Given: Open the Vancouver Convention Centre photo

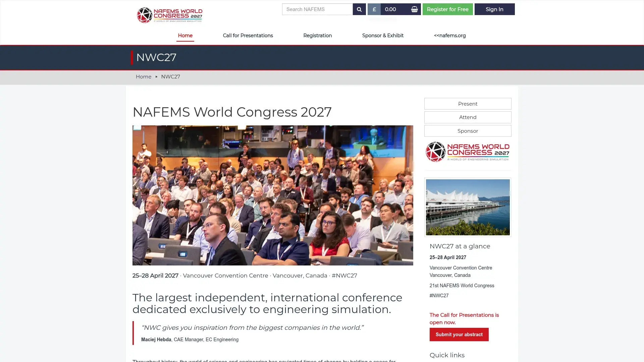Looking at the screenshot, I should click(x=468, y=207).
